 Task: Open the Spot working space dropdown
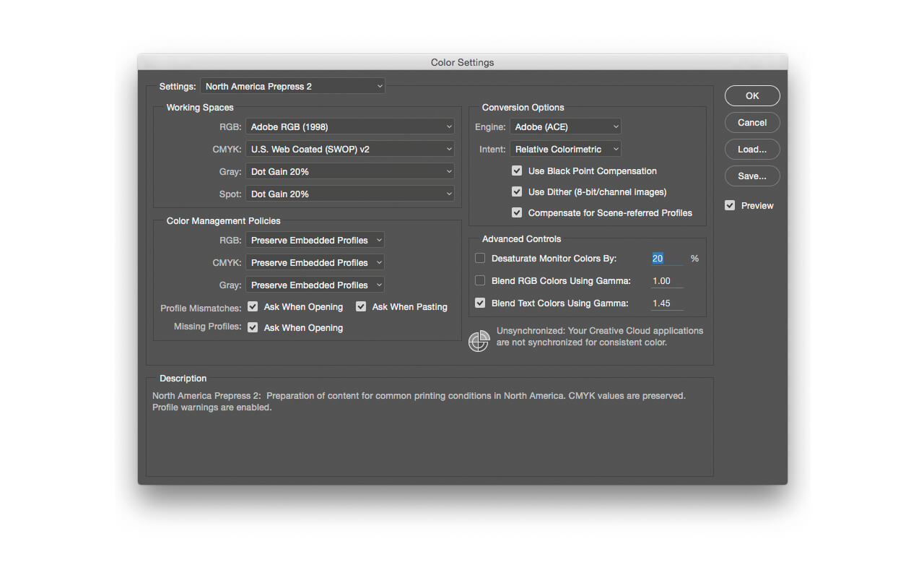[349, 194]
